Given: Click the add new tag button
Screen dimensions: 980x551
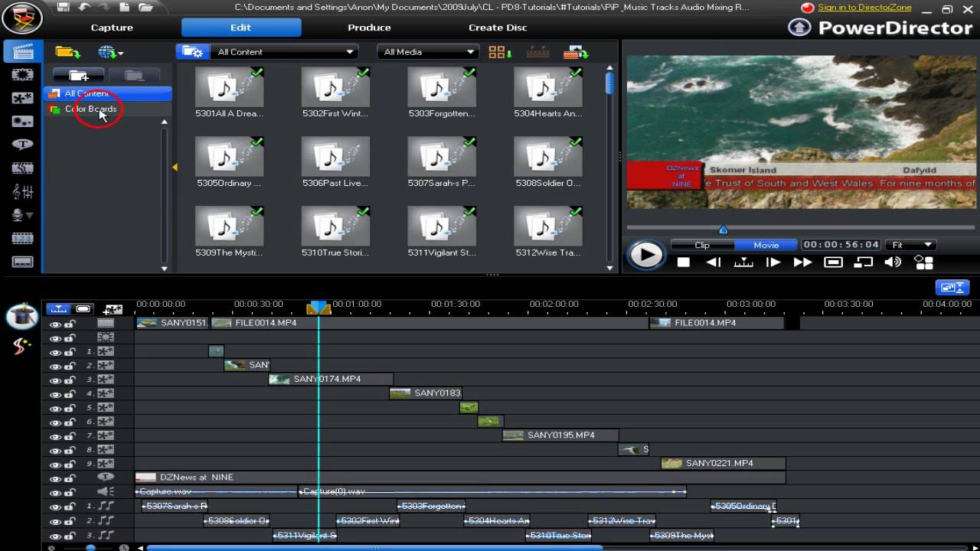Looking at the screenshot, I should click(x=78, y=75).
